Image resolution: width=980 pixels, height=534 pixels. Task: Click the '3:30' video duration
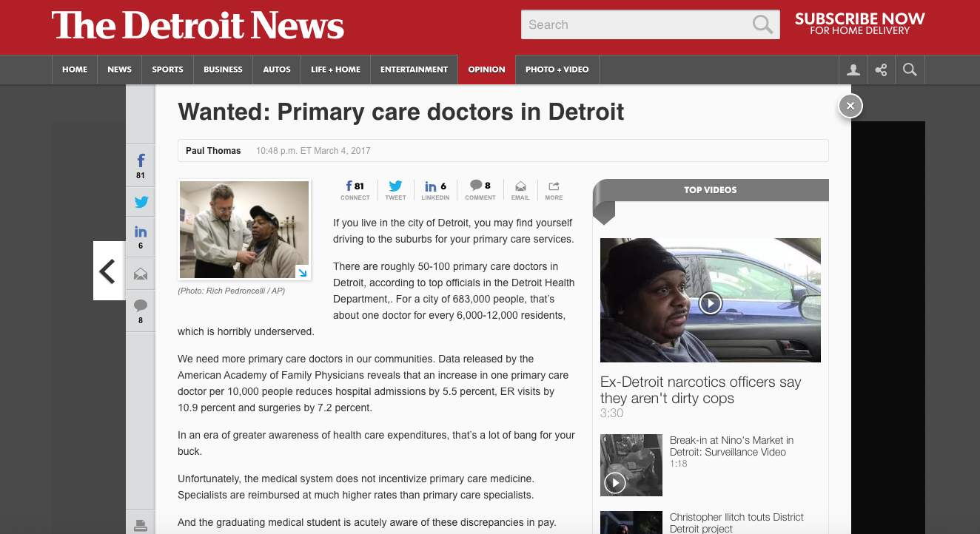(611, 413)
